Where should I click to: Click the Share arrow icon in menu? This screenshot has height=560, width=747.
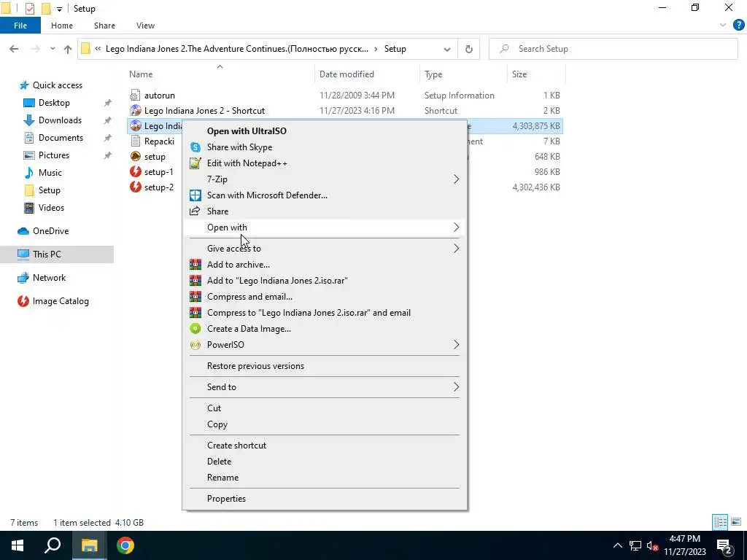tap(196, 211)
